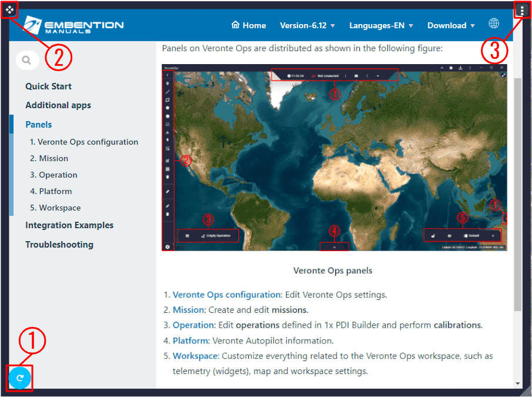The image size is (532, 397).
Task: Open Quick Start in sidebar
Action: pyautogui.click(x=48, y=86)
